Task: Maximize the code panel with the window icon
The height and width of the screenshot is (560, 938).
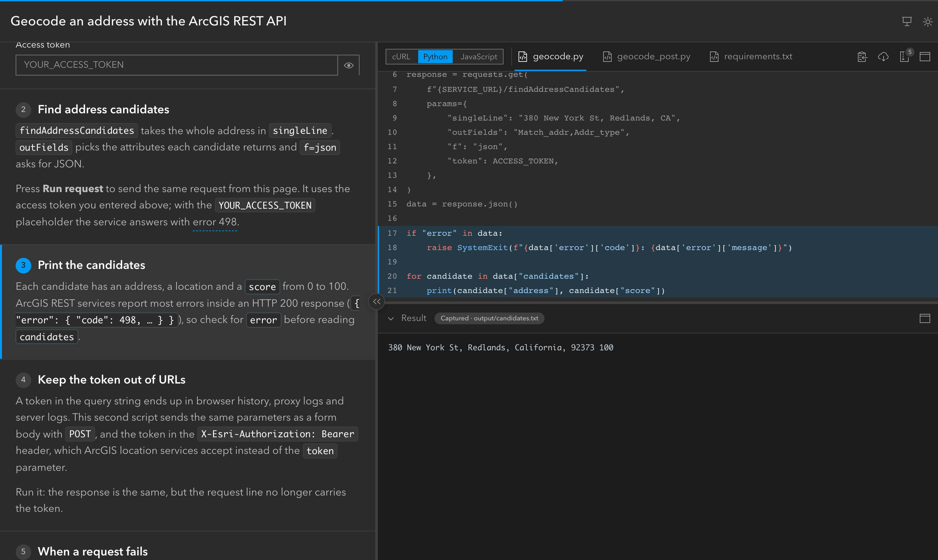Action: 925,57
